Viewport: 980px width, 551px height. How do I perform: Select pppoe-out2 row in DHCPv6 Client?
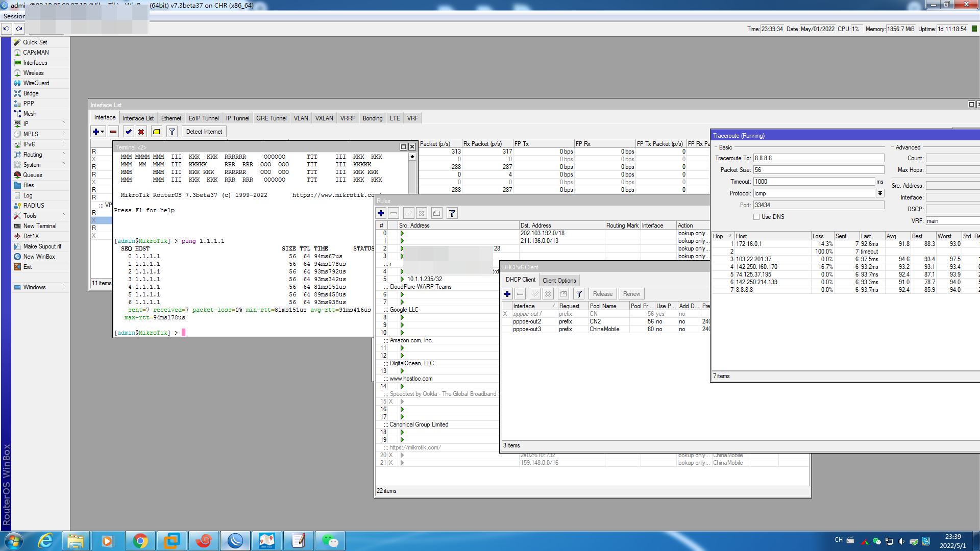pos(606,322)
